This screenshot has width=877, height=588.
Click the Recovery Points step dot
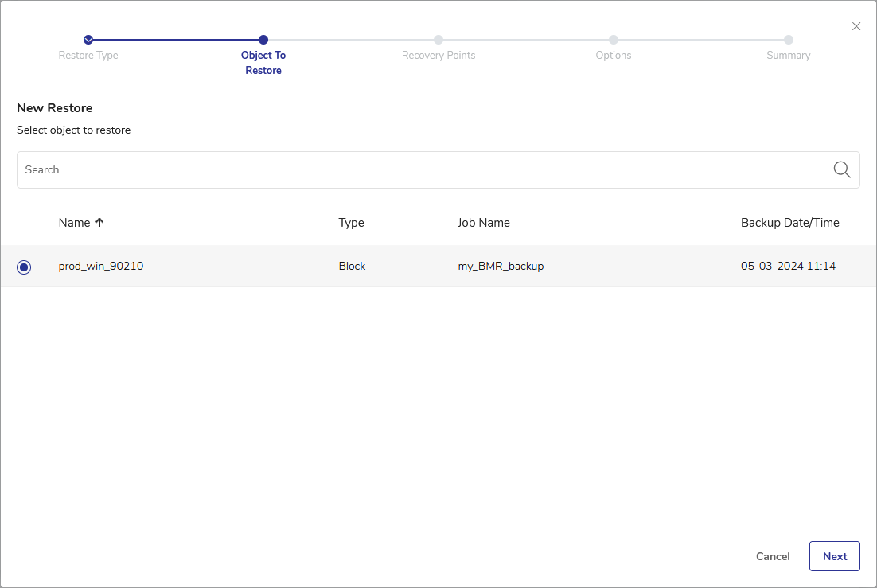[438, 40]
